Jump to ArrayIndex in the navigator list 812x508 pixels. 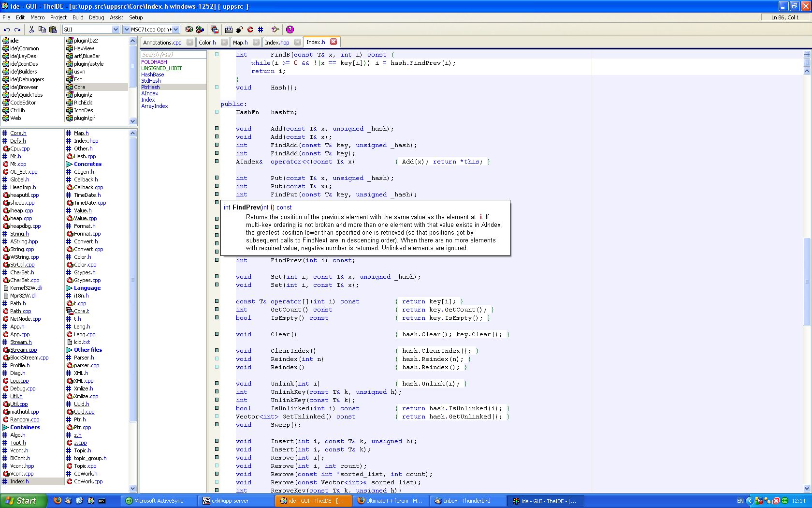point(155,106)
